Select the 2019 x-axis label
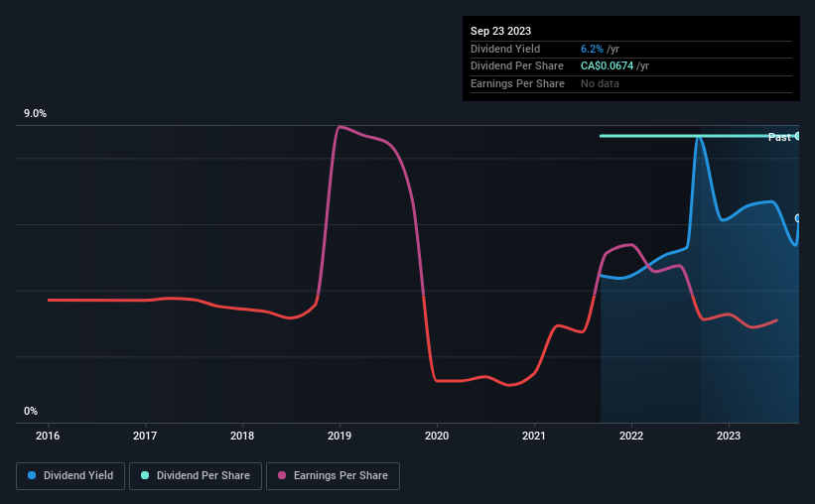 pos(340,436)
